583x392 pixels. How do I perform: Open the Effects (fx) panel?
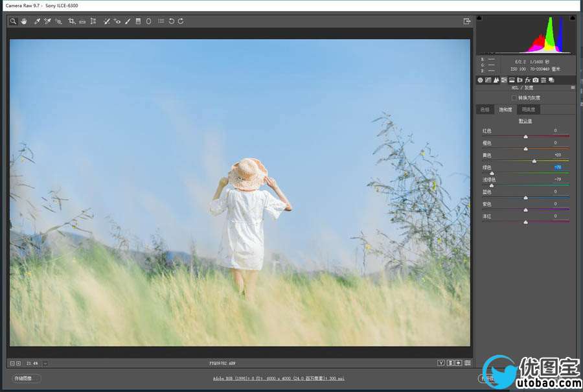pos(527,80)
